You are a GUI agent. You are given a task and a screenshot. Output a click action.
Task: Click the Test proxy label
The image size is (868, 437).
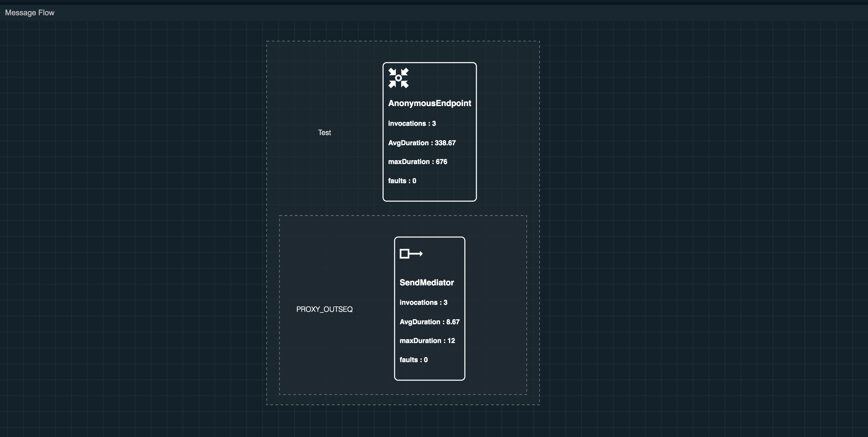[324, 133]
